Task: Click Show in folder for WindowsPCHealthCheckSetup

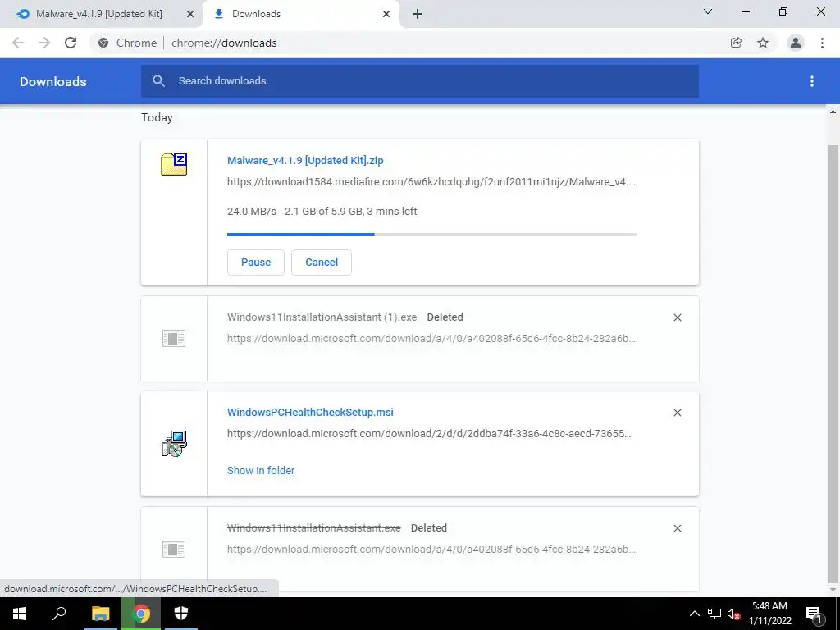Action: coord(261,470)
